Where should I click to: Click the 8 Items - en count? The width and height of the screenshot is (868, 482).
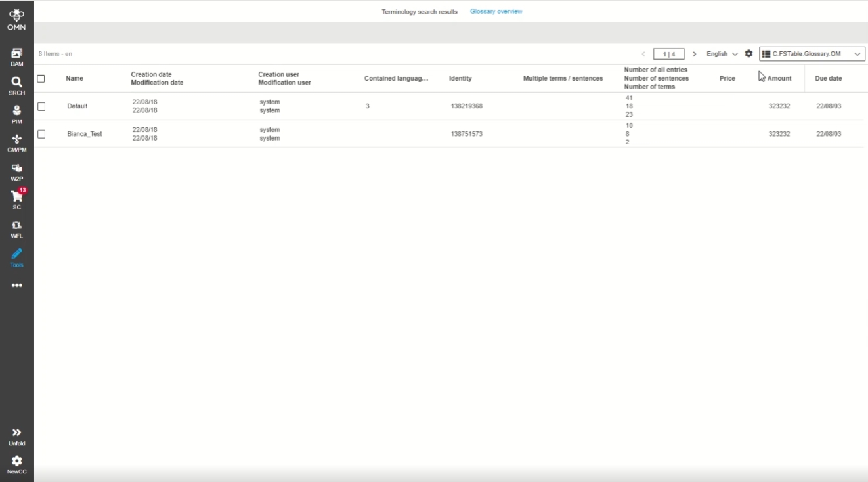pyautogui.click(x=55, y=54)
